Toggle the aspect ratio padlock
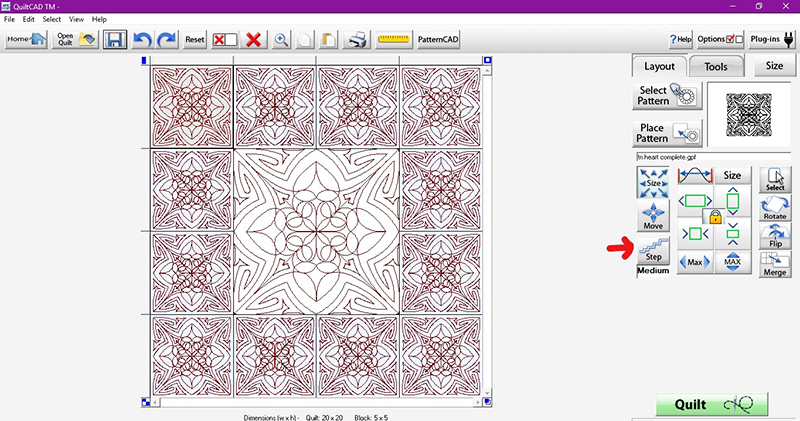 click(715, 216)
